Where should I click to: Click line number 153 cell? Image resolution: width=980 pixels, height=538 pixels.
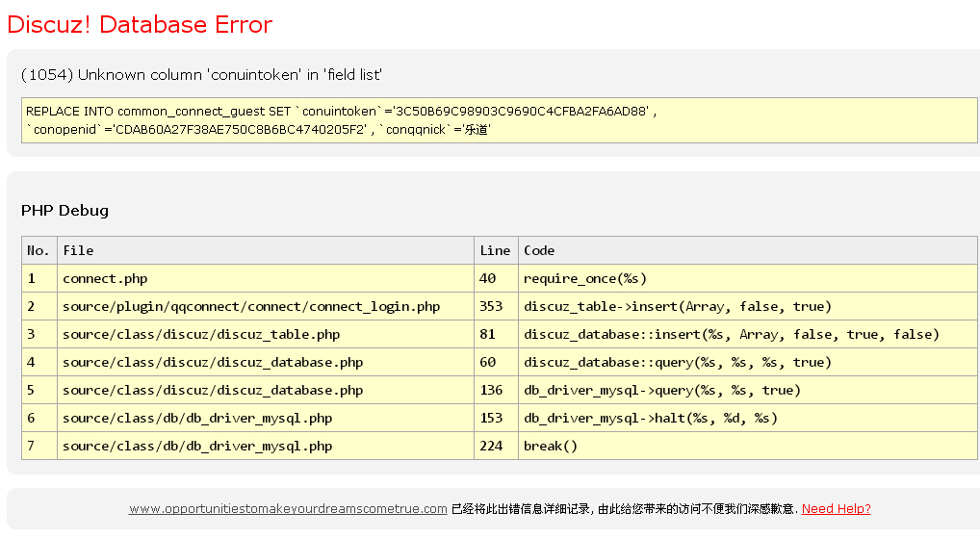tap(496, 418)
